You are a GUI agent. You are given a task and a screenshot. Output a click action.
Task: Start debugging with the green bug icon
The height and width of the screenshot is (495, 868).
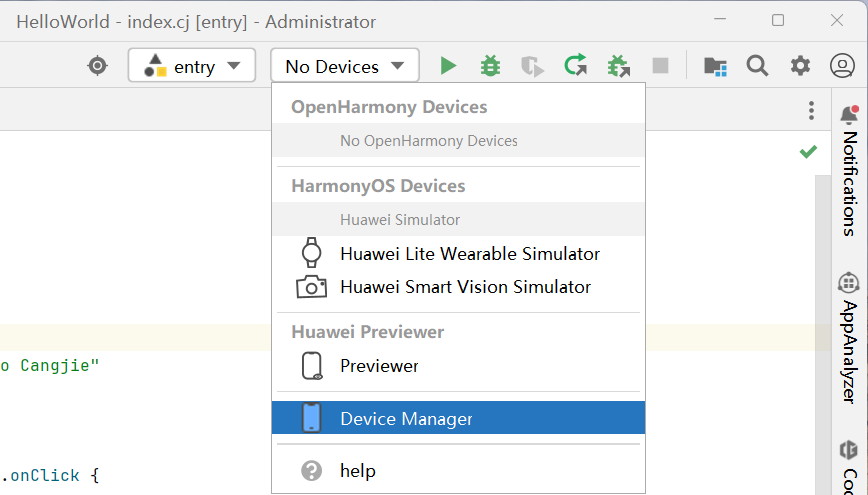[490, 66]
